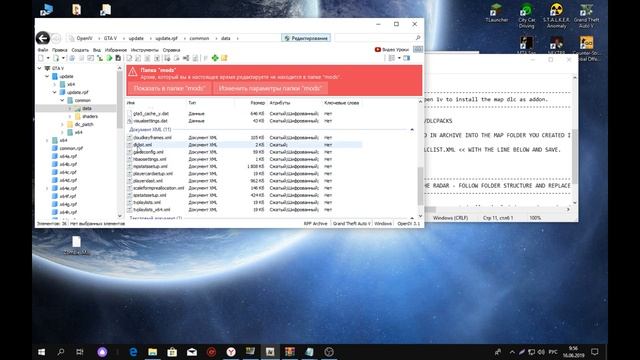The width and height of the screenshot is (640, 360).
Task: Click the green arrow toolbar icon
Action: click(x=109, y=58)
